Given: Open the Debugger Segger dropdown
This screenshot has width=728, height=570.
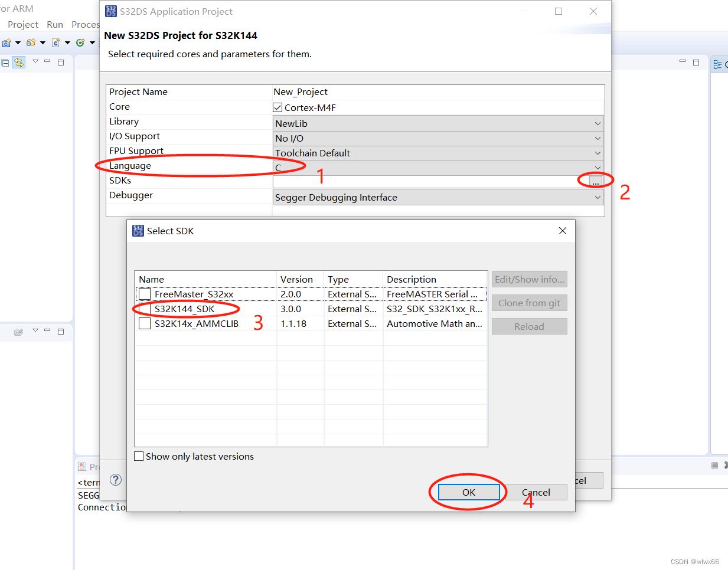Looking at the screenshot, I should click(x=438, y=197).
